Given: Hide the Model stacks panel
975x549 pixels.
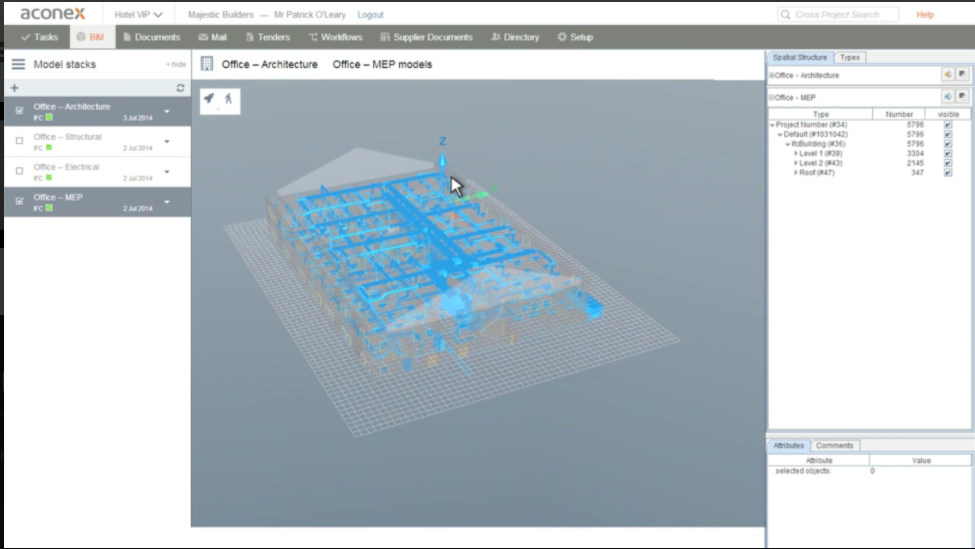Looking at the screenshot, I should (176, 64).
